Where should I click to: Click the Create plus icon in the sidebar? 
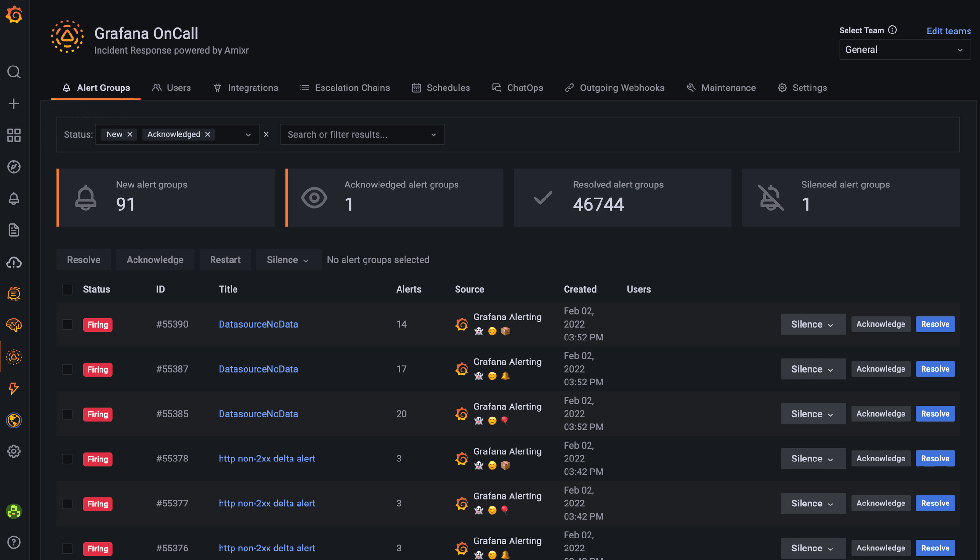[x=14, y=103]
